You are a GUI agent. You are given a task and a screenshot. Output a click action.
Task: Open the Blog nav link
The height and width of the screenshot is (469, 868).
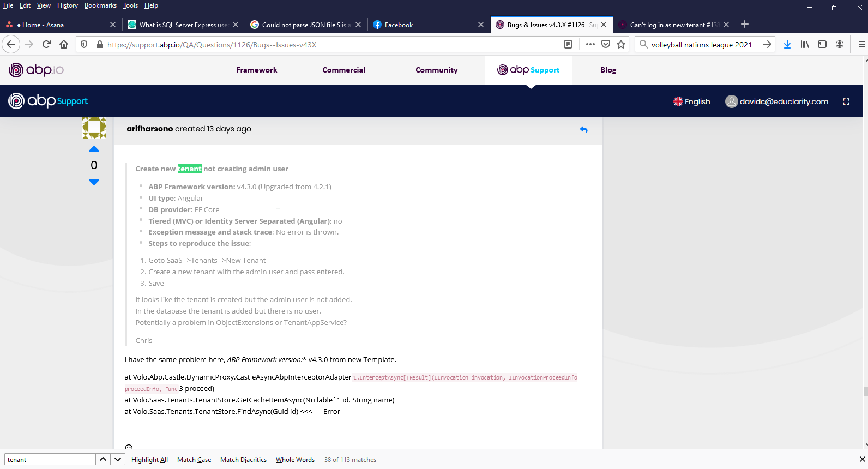[608, 70]
